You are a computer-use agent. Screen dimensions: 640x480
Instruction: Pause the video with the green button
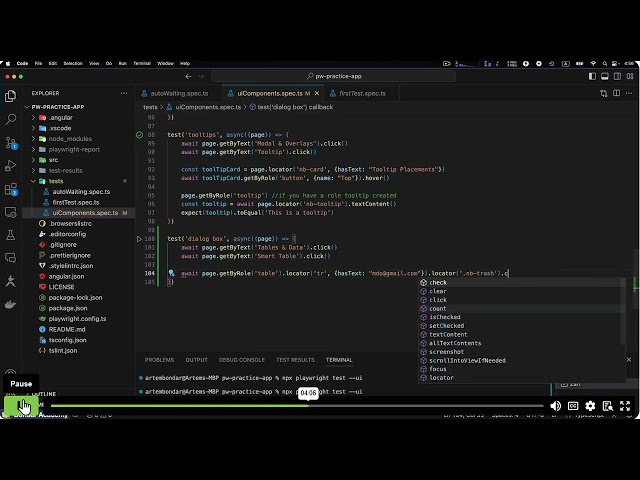click(21, 406)
